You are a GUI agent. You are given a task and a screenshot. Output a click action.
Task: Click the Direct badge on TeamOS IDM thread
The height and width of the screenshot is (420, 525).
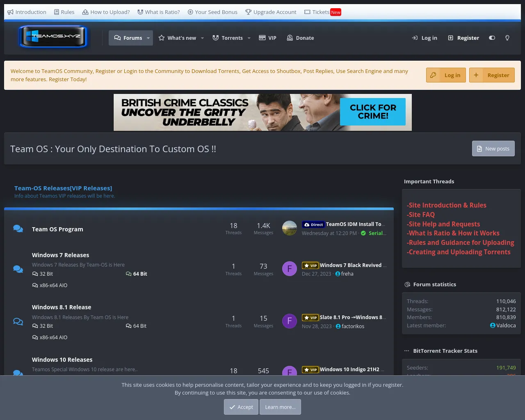coord(313,224)
